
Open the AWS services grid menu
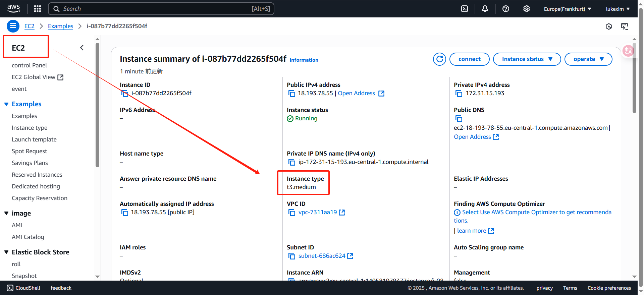click(38, 9)
